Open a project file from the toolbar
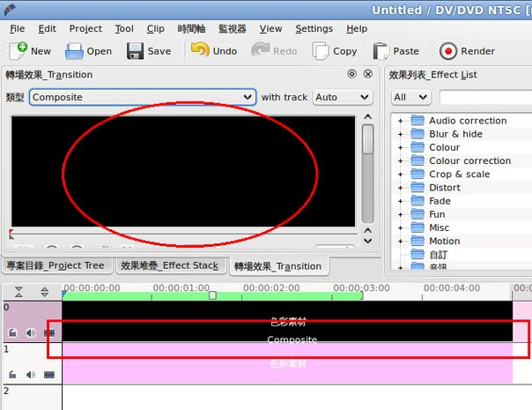Viewport: 532px width, 410px height. tap(88, 51)
